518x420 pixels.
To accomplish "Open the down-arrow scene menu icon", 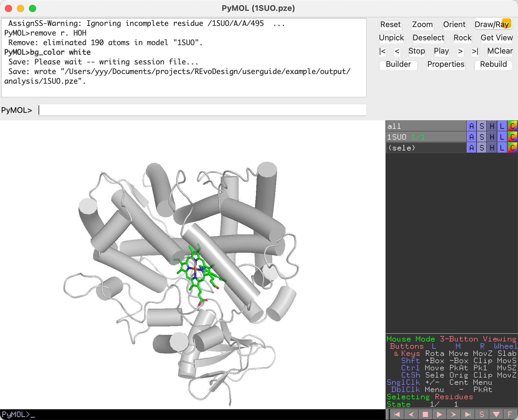I will point(496,414).
